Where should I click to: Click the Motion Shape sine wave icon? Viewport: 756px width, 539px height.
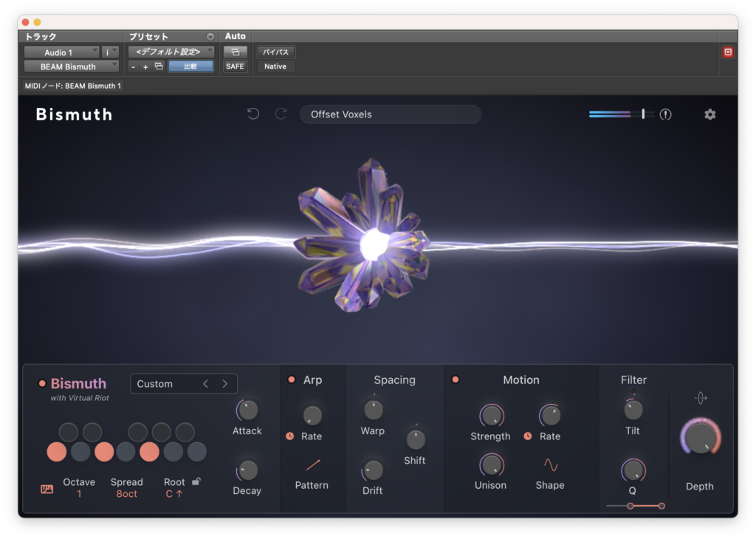[551, 465]
